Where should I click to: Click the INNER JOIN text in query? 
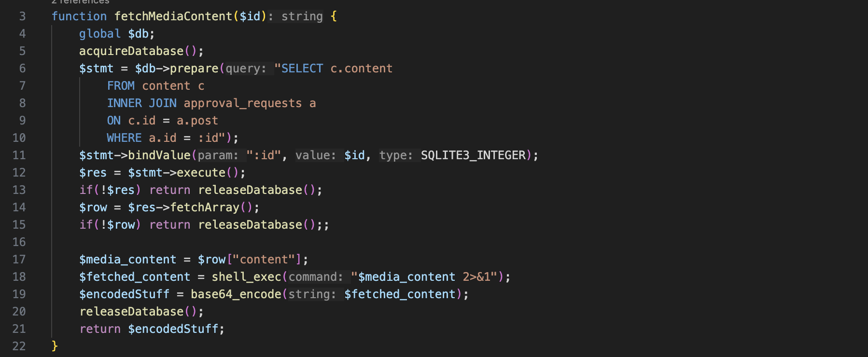click(142, 103)
